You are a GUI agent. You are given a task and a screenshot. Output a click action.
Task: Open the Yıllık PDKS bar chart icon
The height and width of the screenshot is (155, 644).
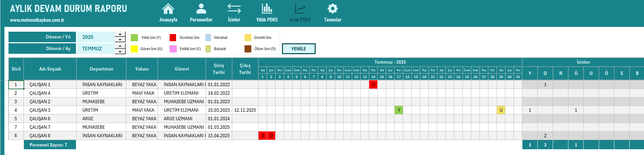(267, 9)
